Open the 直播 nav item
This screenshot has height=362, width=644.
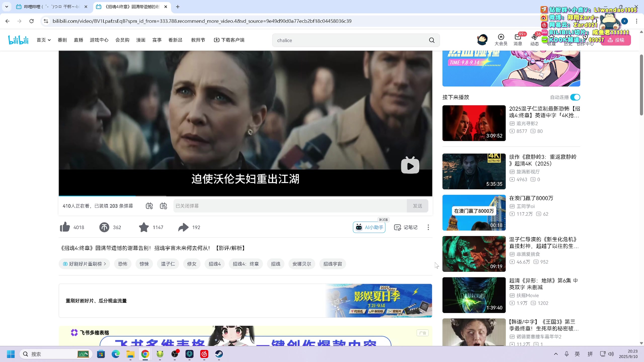click(78, 40)
